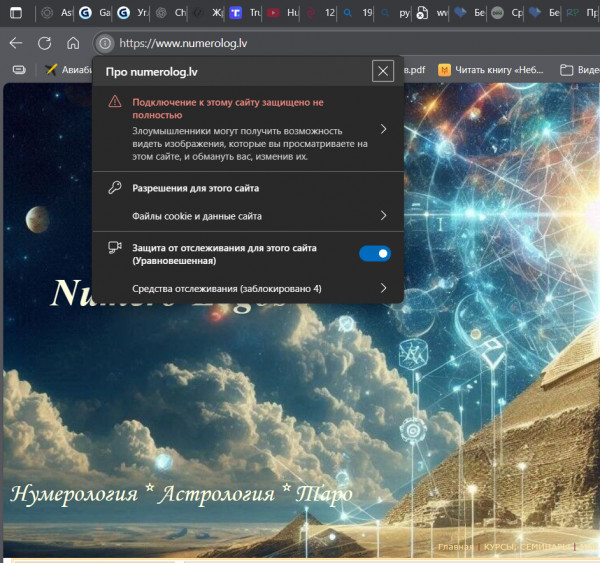This screenshot has width=600, height=563.
Task: Expand 'Файлы cookie и данные сайта' chevron
Action: pyautogui.click(x=383, y=216)
